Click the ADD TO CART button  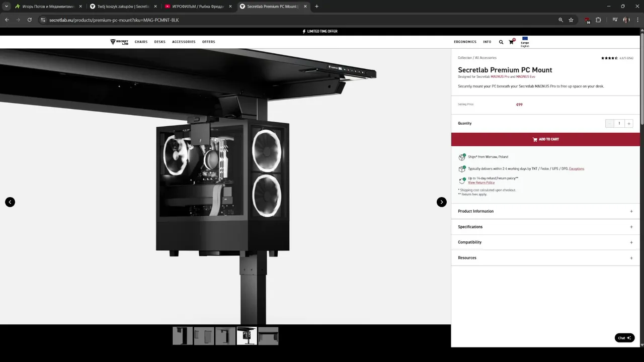[545, 139]
